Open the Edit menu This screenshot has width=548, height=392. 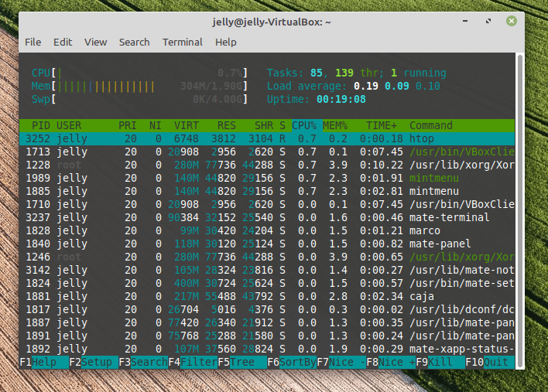click(x=63, y=43)
